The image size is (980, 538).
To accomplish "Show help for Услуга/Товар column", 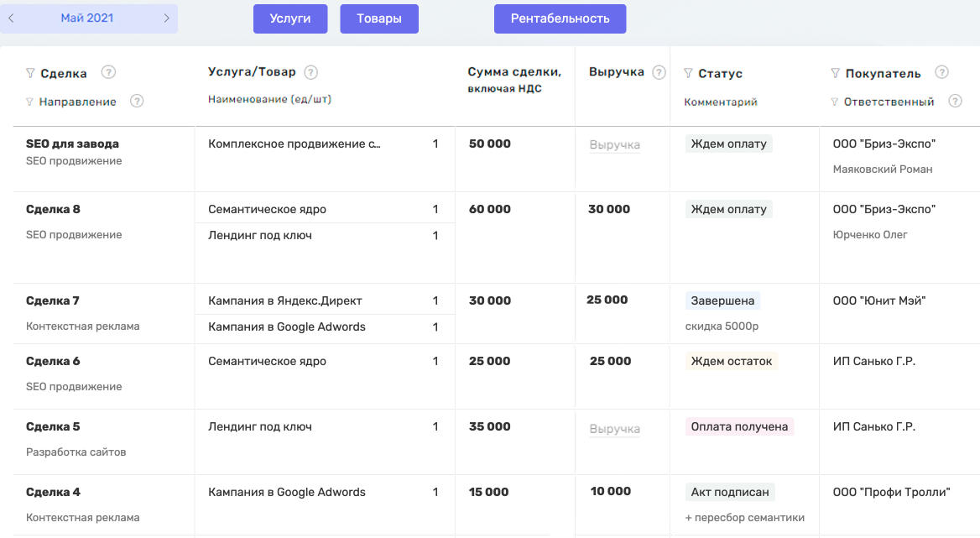I will tap(310, 72).
